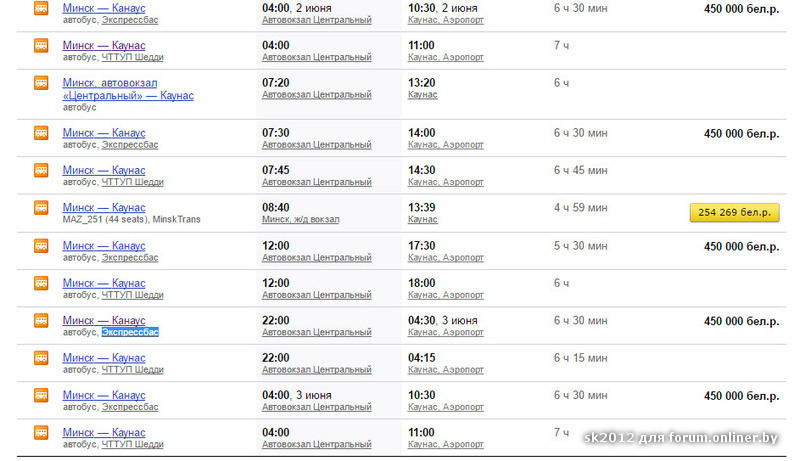The height and width of the screenshot is (461, 800).
Task: Click bus icon of 07:30 Экспрессбас row
Action: tap(41, 133)
